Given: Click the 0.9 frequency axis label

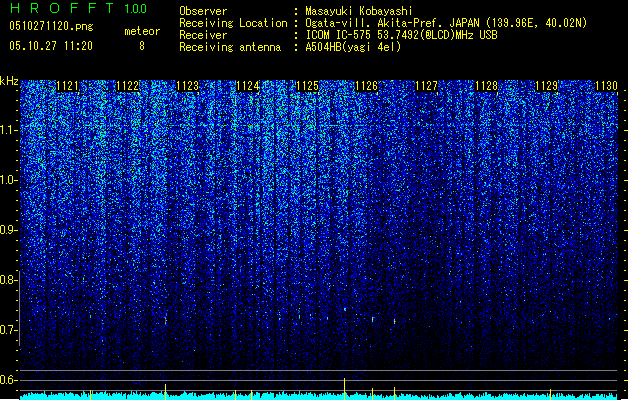Looking at the screenshot, I should [9, 230].
